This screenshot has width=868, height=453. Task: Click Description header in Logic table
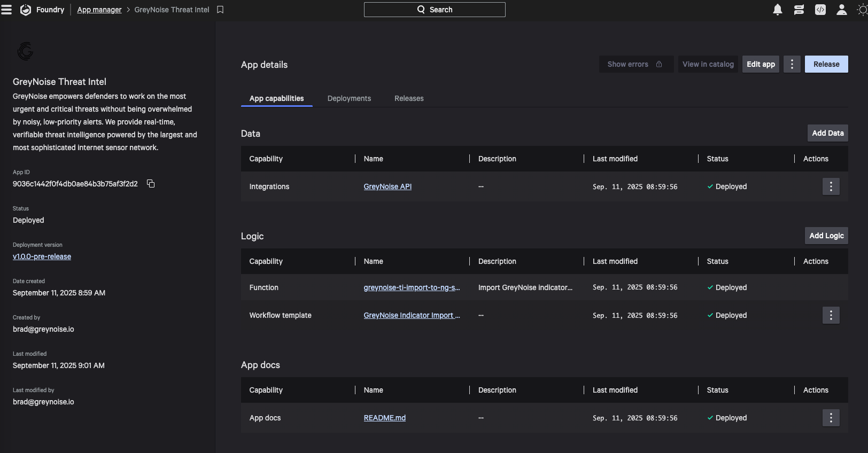click(x=497, y=261)
